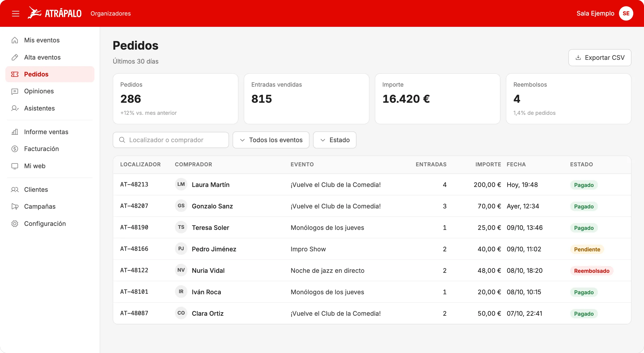Click the LM avatar for Laura Martín
Screen dimensions: 644x353
pos(181,184)
